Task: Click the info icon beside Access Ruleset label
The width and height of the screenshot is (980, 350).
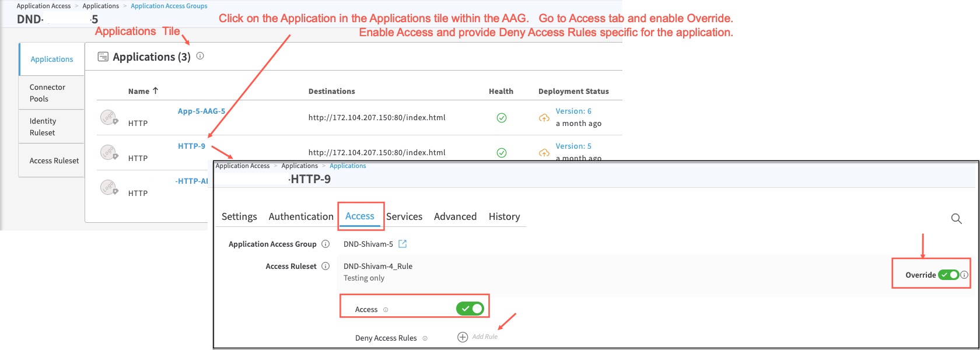Action: pyautogui.click(x=325, y=266)
